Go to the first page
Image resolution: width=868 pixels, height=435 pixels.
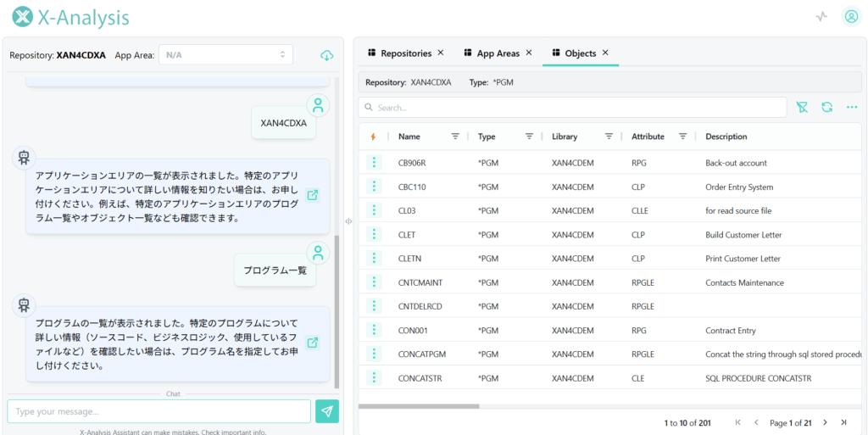[738, 422]
